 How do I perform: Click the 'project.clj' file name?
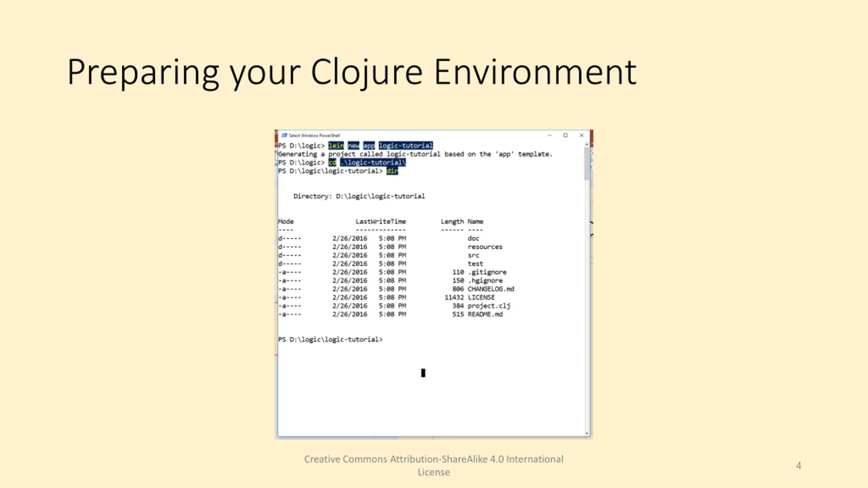click(489, 306)
